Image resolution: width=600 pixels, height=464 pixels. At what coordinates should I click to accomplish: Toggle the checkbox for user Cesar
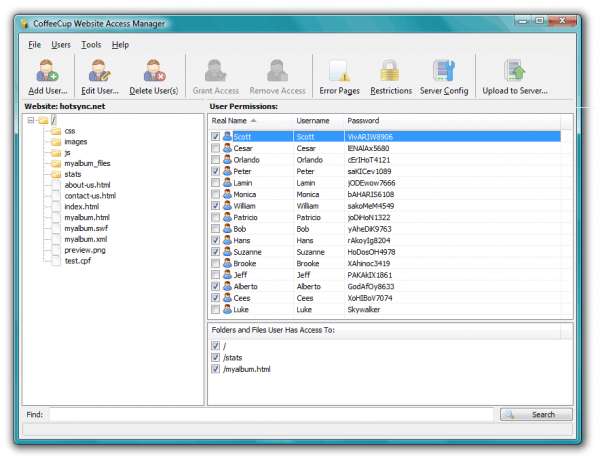[216, 148]
